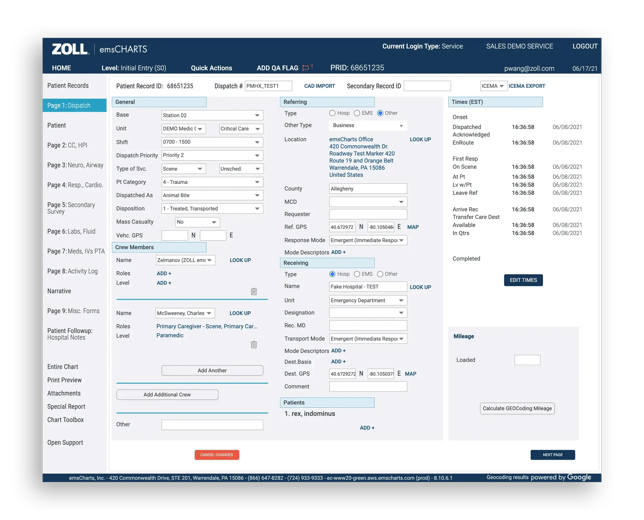644x520 pixels.
Task: Click the Dispatch # input field
Action: click(x=269, y=86)
